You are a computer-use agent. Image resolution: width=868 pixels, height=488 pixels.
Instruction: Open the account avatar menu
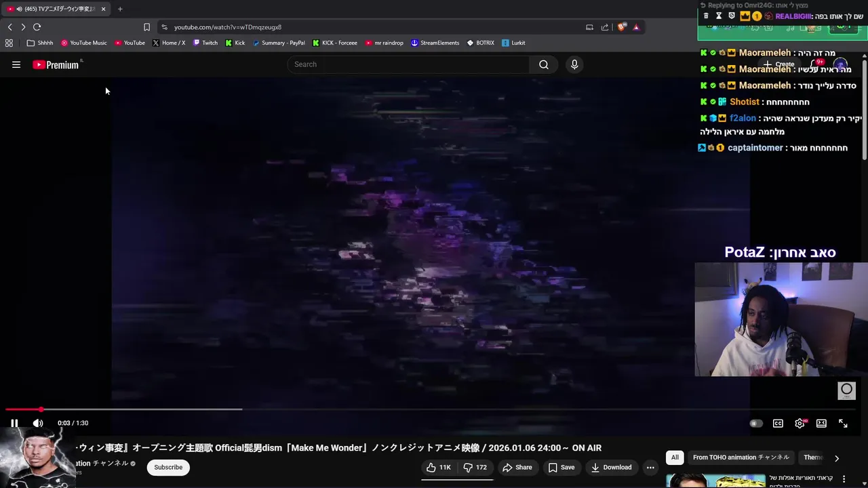[x=841, y=65]
